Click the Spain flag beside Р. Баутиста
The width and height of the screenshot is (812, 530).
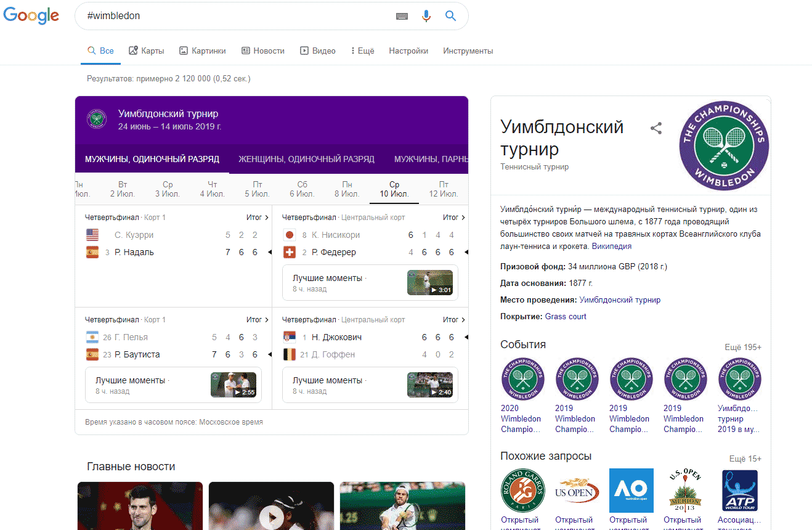point(92,354)
